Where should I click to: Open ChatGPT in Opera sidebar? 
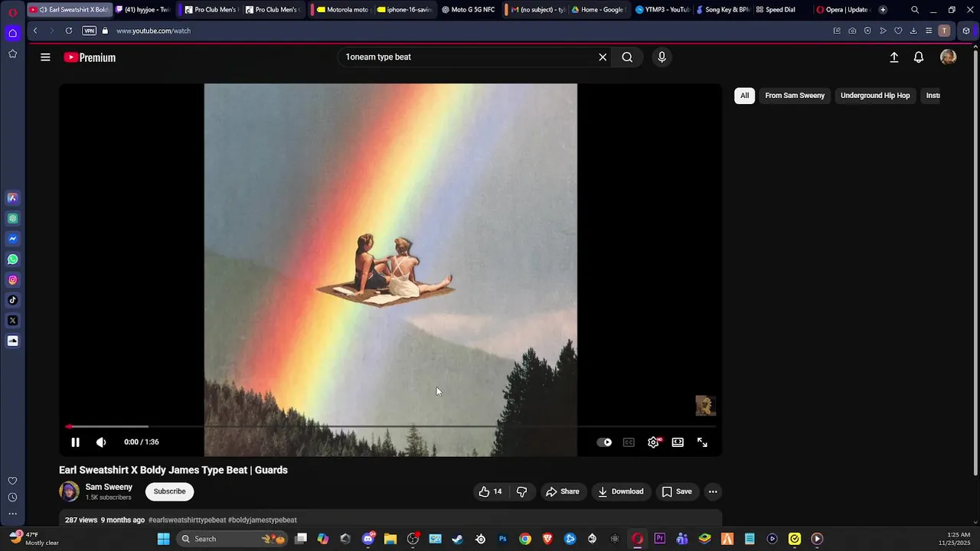click(13, 218)
